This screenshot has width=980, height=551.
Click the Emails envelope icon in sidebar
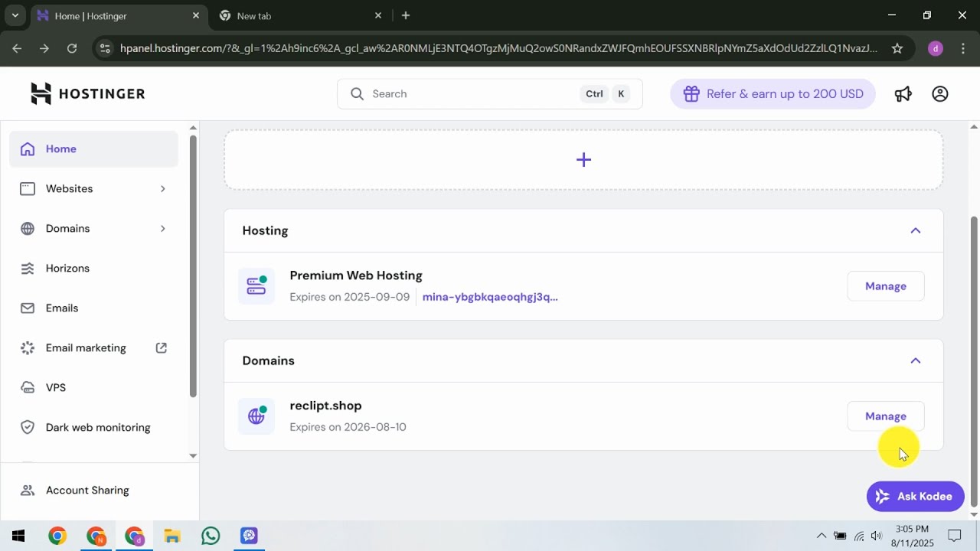[28, 308]
